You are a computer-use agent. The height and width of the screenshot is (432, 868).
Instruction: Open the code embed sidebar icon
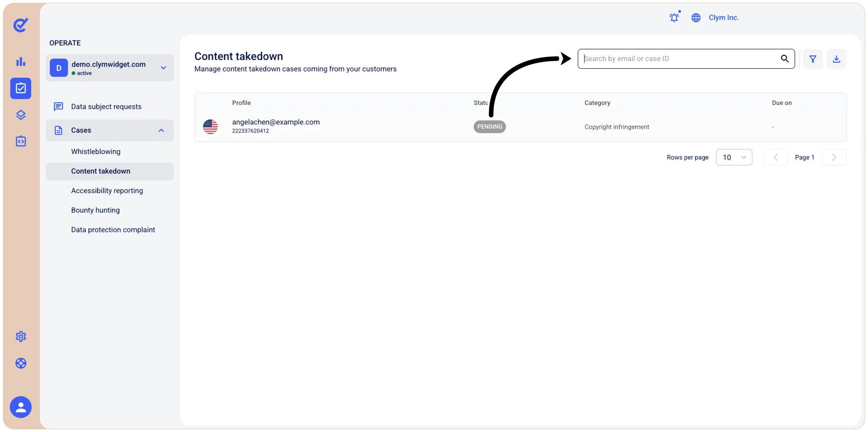(21, 141)
